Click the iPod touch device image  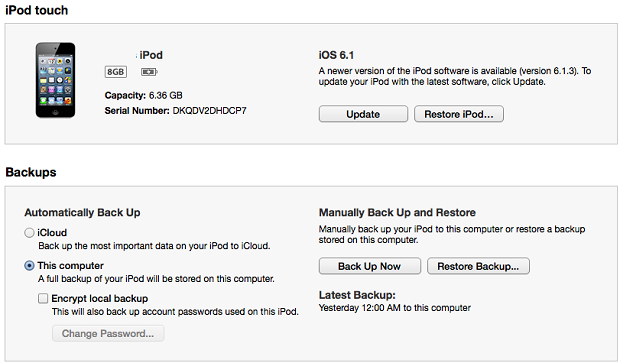pyautogui.click(x=55, y=80)
